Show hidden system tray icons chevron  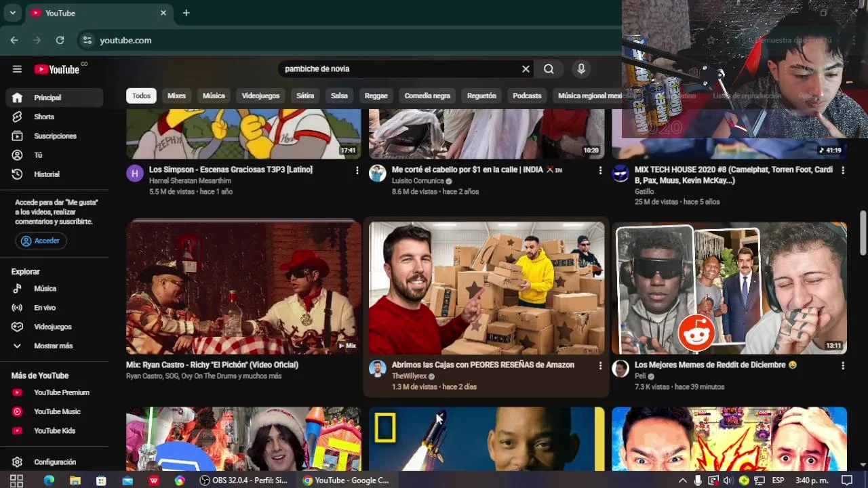pos(683,481)
